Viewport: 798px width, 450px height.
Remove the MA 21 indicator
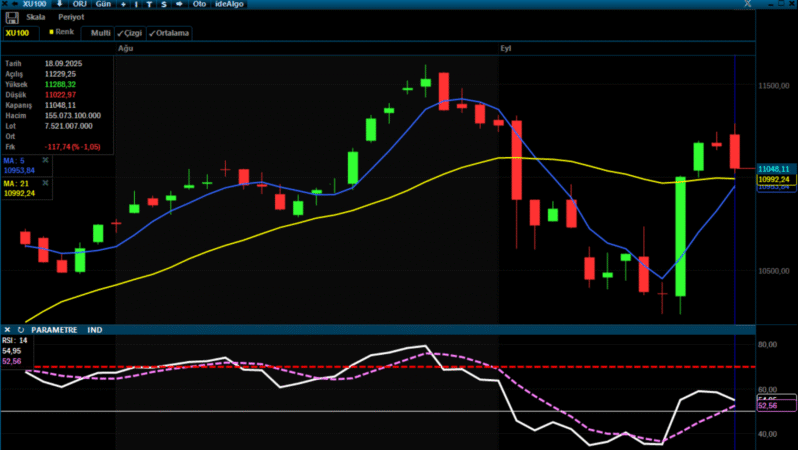tap(45, 183)
